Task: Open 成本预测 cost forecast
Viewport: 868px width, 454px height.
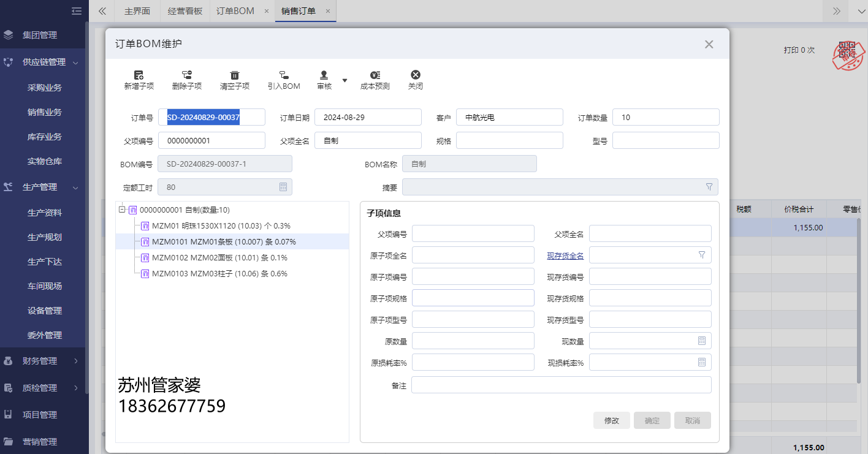Action: 375,80
